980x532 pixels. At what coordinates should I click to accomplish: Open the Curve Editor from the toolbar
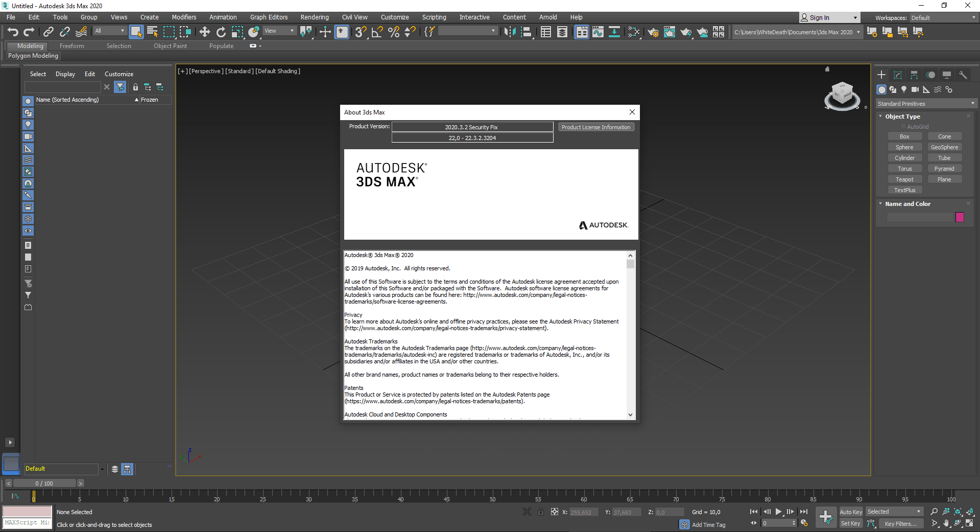(598, 32)
